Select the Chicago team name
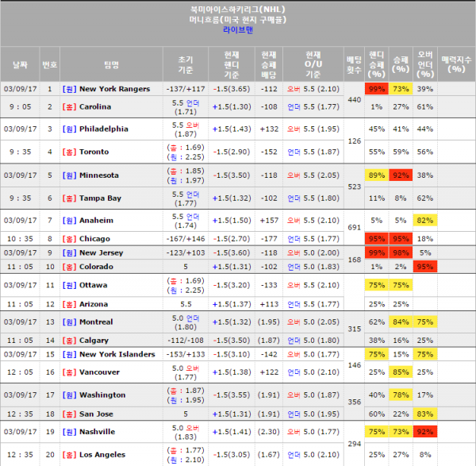This screenshot has width=476, height=466. (x=94, y=239)
